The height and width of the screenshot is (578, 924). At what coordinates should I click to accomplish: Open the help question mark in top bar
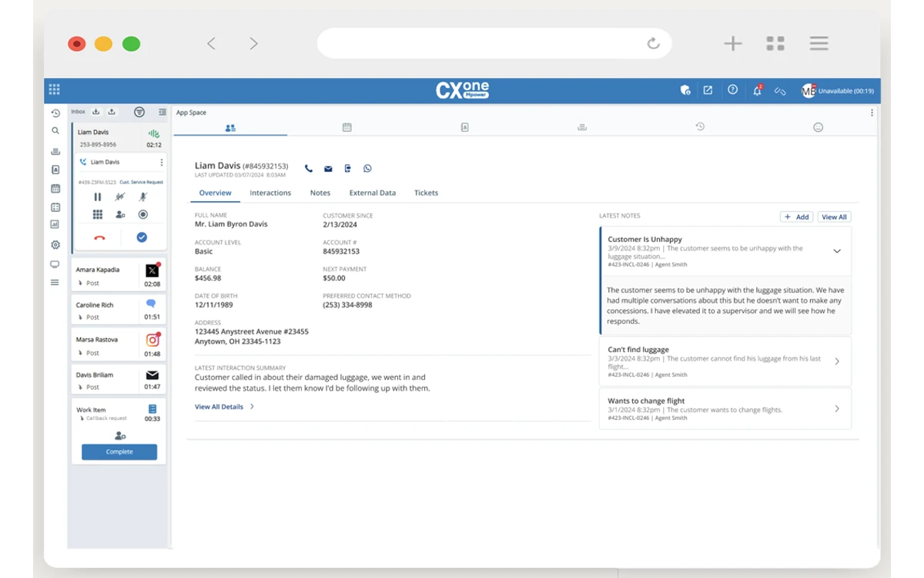click(733, 90)
